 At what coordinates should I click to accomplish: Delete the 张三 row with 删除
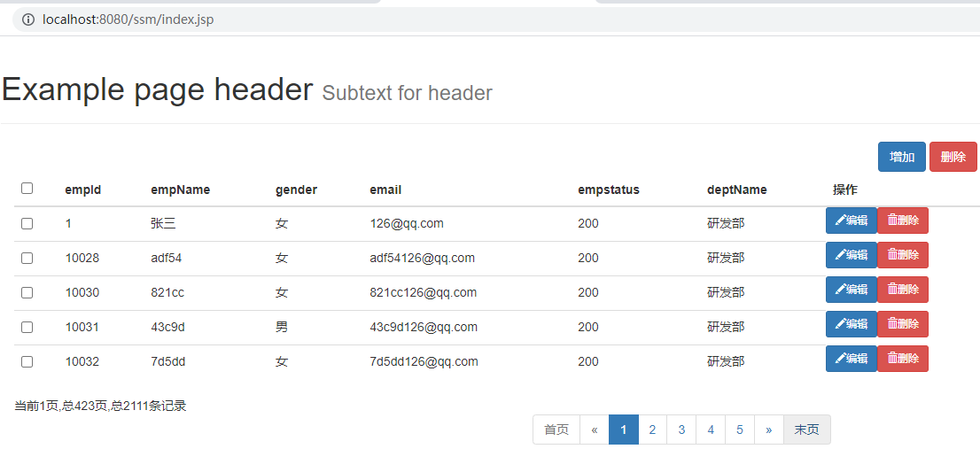(903, 221)
